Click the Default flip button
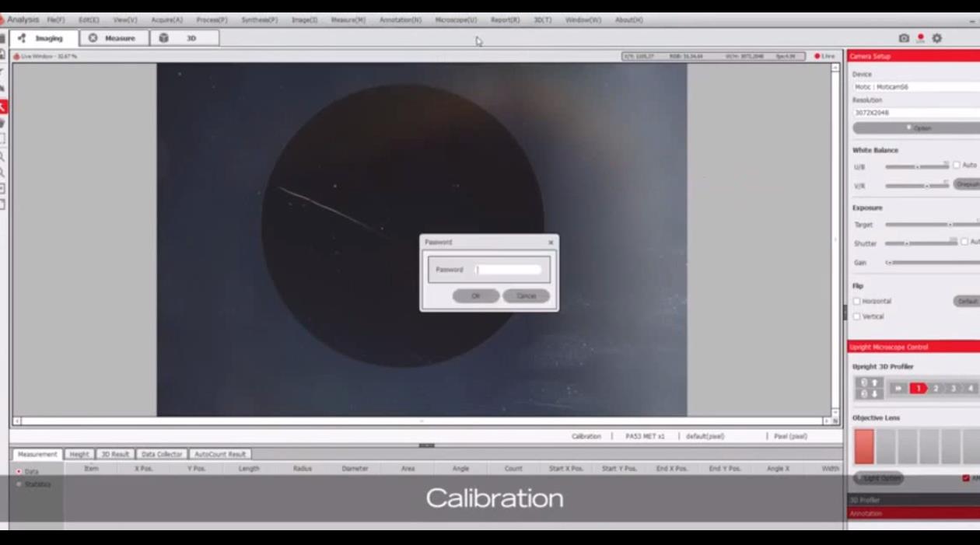The height and width of the screenshot is (545, 980). coord(967,301)
